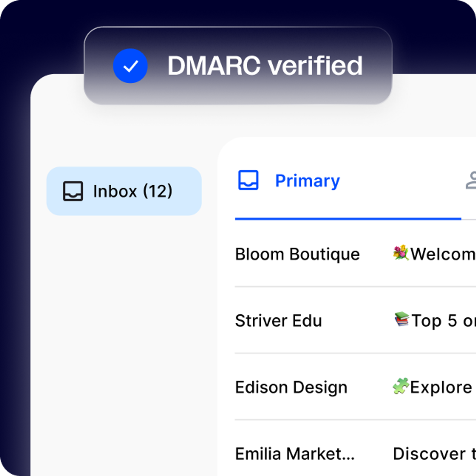Click the blue Primary tab inbox icon
This screenshot has width=476, height=476.
click(248, 180)
